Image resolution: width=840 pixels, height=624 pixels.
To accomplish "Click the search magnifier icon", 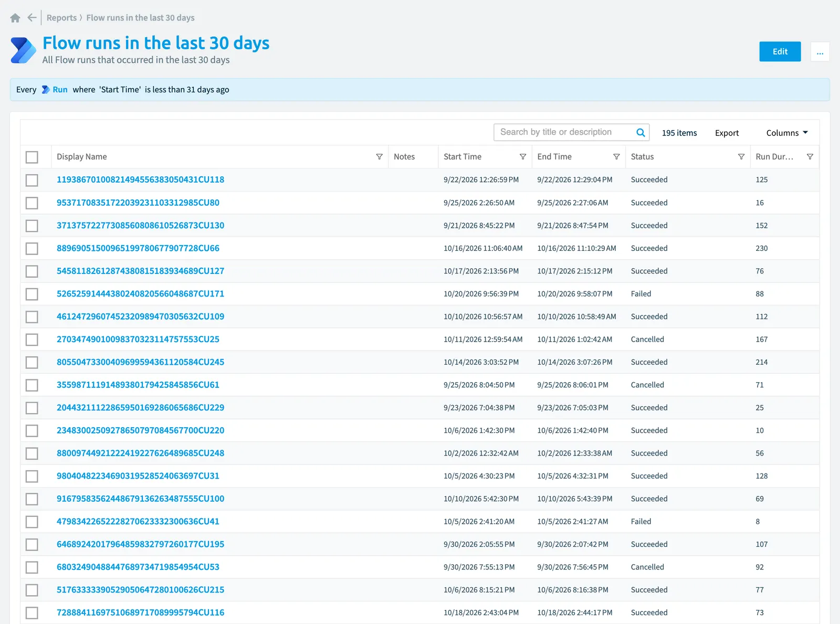I will point(640,133).
